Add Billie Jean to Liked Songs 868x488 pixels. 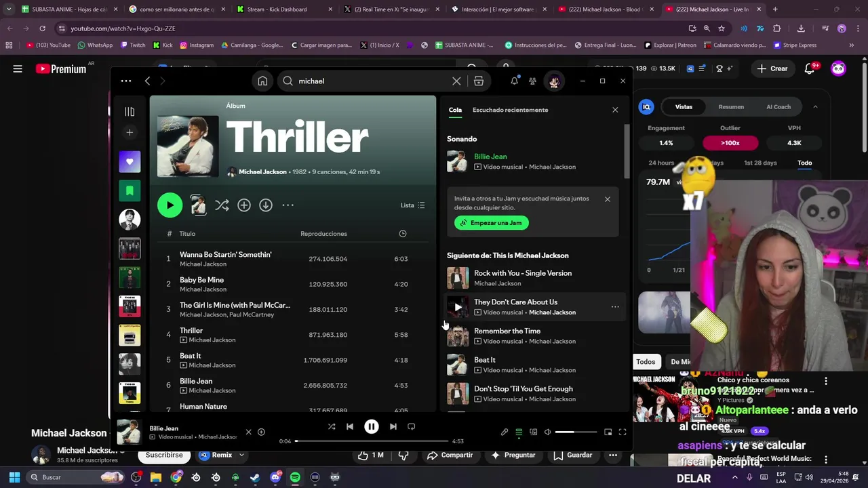tap(261, 432)
